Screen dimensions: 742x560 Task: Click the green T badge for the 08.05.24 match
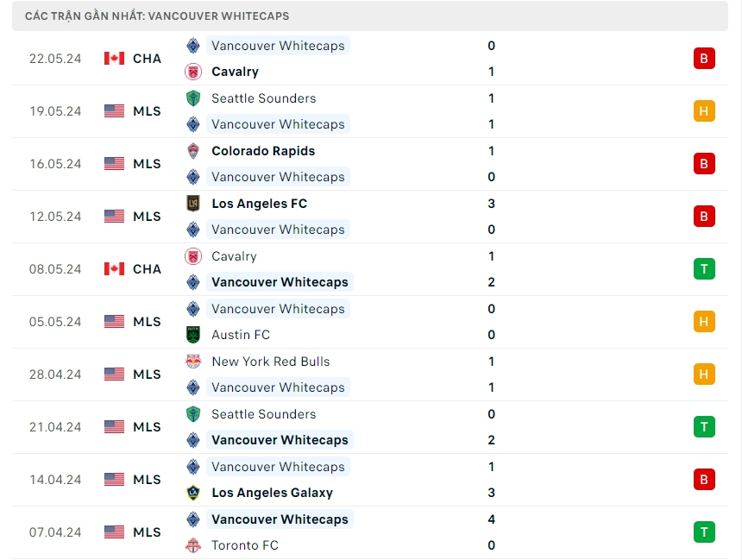click(704, 269)
